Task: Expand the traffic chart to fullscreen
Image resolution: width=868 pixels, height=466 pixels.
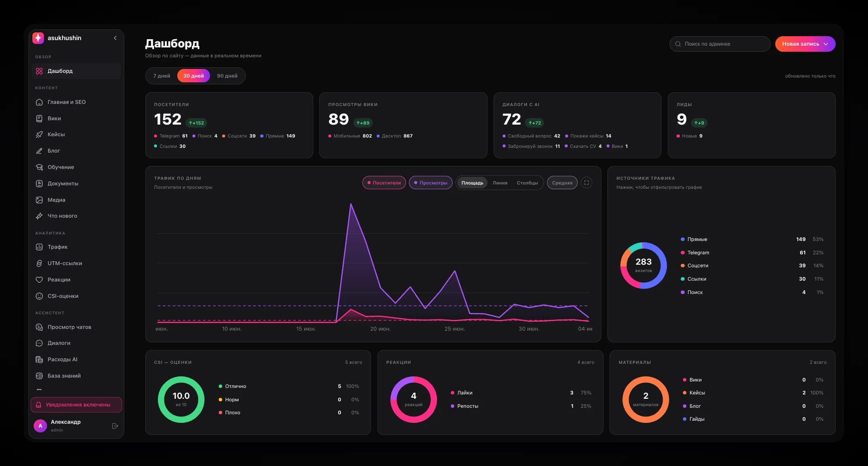Action: [587, 183]
